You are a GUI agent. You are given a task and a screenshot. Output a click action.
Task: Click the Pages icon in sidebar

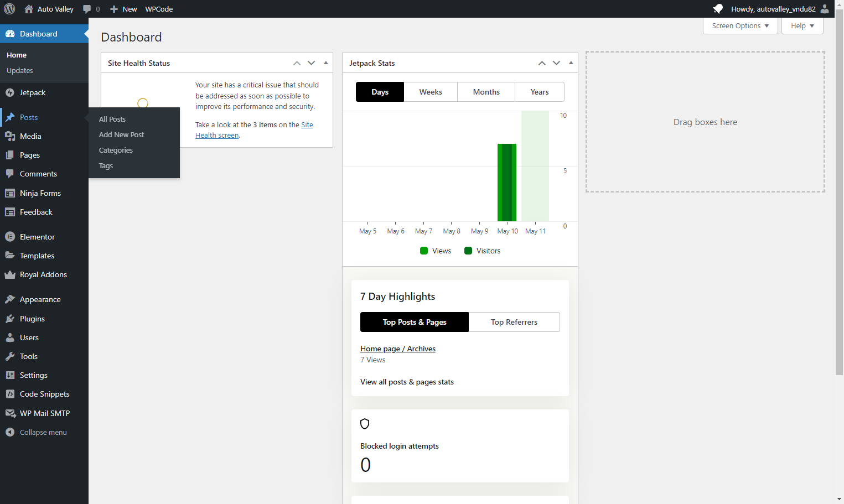click(10, 155)
